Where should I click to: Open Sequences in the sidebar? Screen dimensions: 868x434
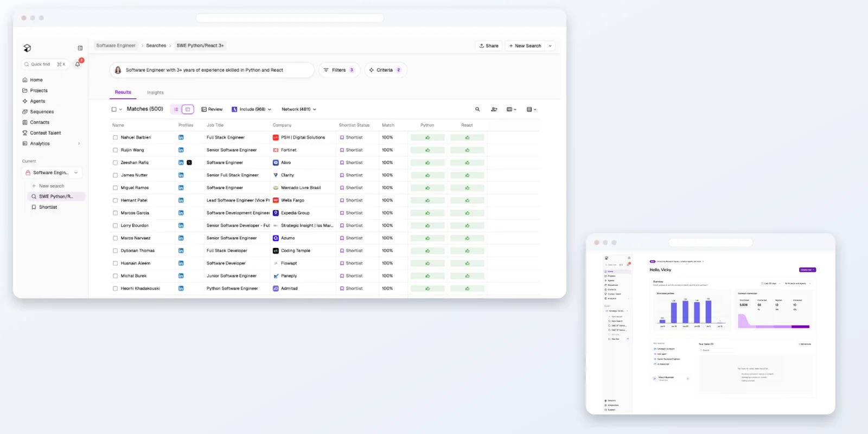click(42, 112)
